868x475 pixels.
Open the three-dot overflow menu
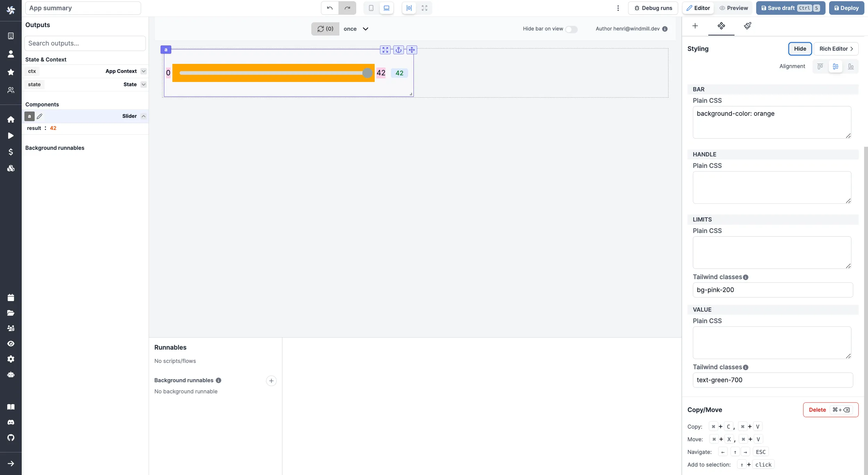pos(618,8)
